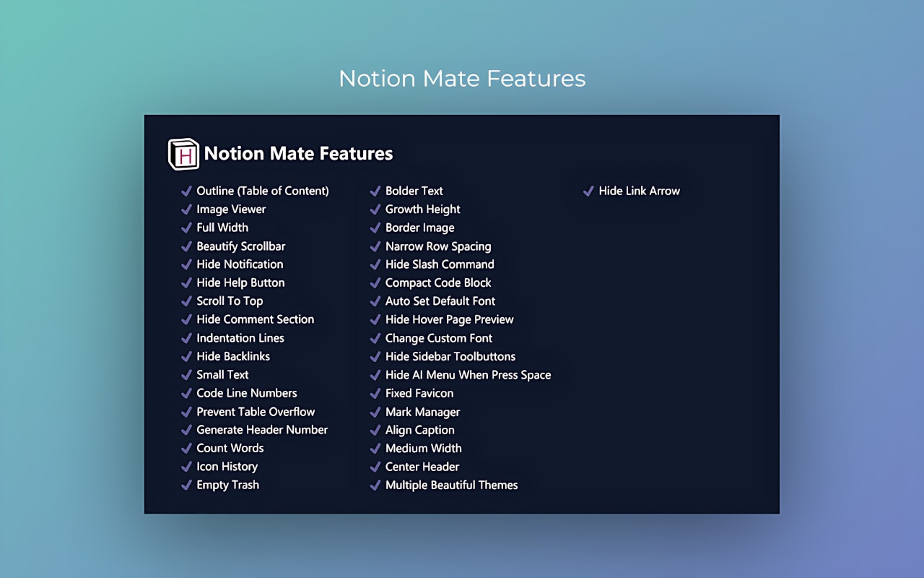Viewport: 924px width, 578px height.
Task: Click the checkmark beside Count Words
Action: click(186, 448)
